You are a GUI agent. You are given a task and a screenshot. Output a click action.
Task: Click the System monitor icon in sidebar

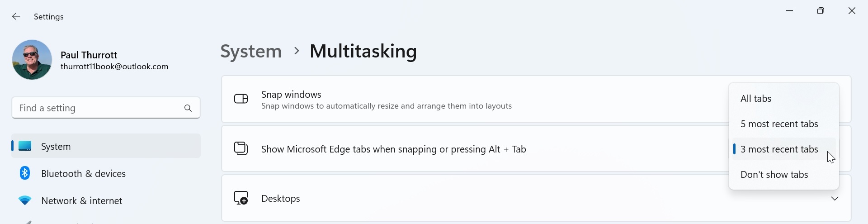point(25,146)
